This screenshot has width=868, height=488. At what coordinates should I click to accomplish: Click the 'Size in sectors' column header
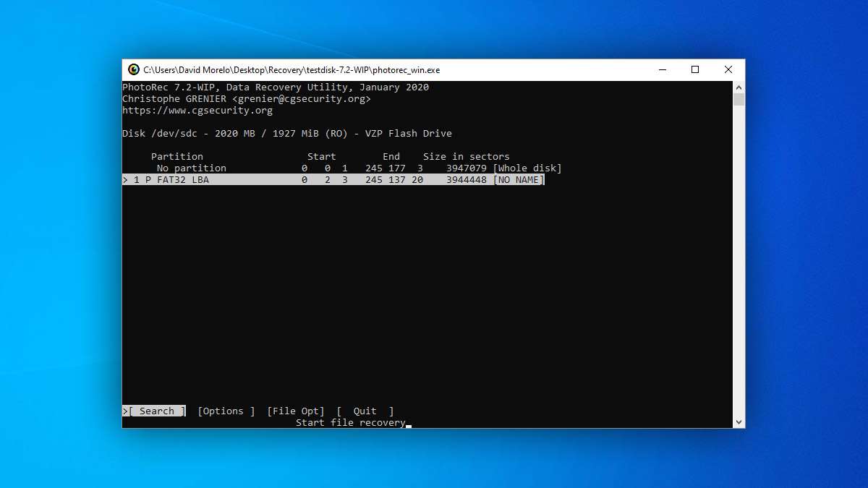[467, 156]
